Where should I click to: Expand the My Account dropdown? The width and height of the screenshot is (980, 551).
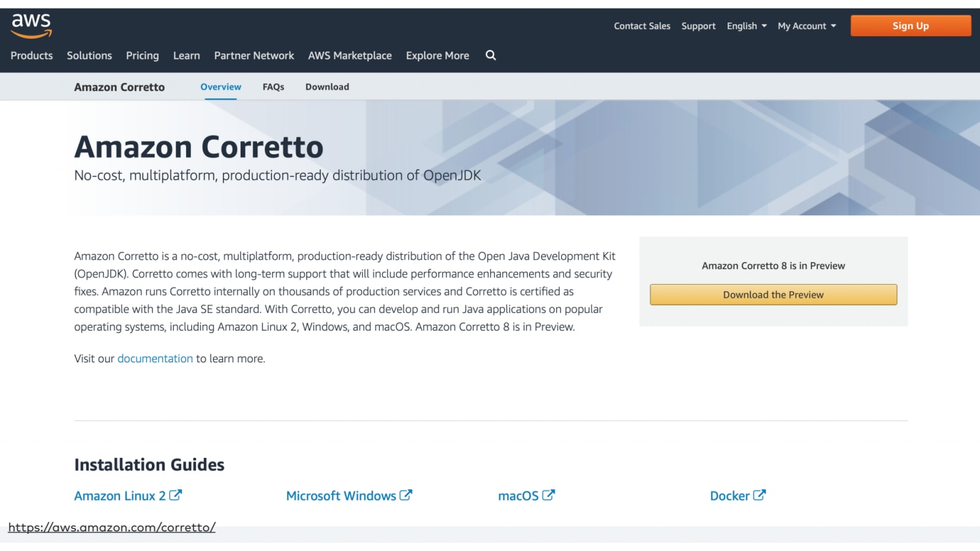(x=807, y=26)
